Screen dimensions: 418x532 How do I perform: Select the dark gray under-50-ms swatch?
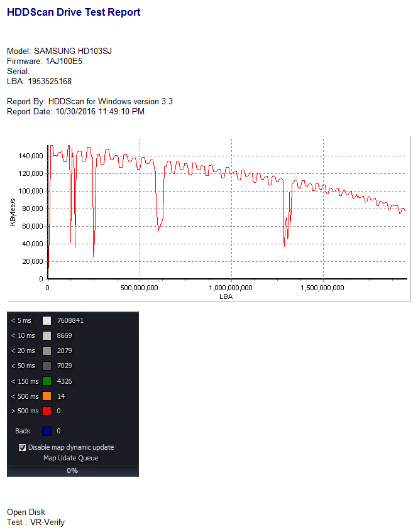click(x=47, y=366)
